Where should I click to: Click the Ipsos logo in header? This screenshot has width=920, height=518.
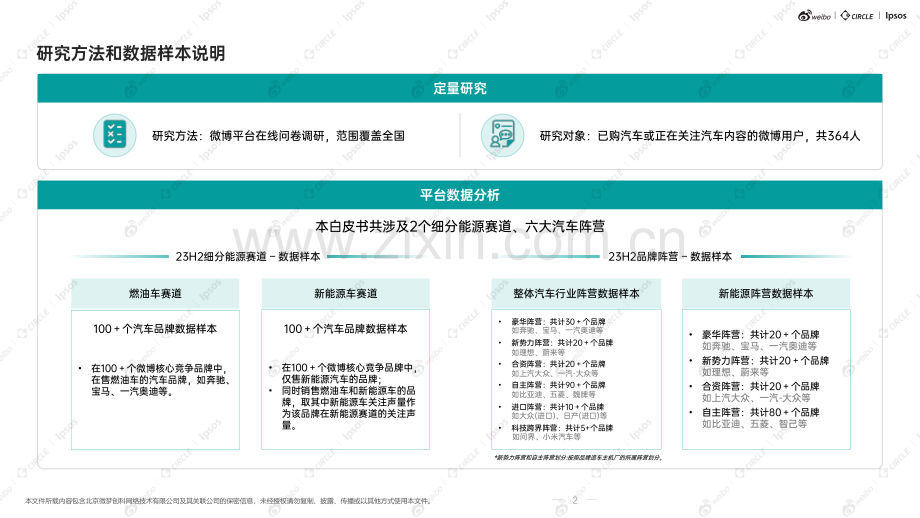pos(896,16)
